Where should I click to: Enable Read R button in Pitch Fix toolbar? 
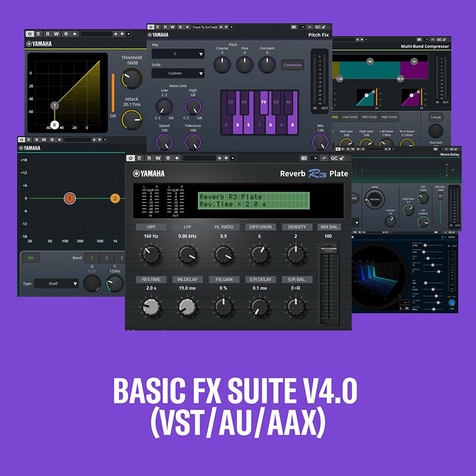166,27
